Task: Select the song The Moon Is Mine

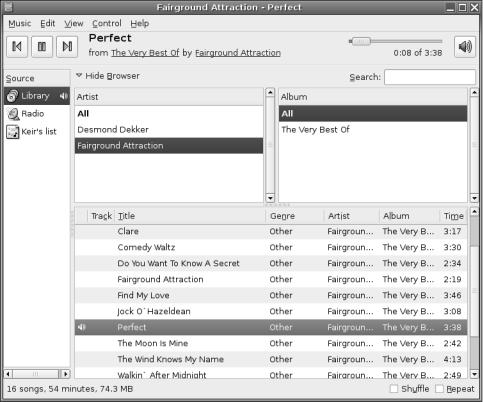Action: pos(271,343)
